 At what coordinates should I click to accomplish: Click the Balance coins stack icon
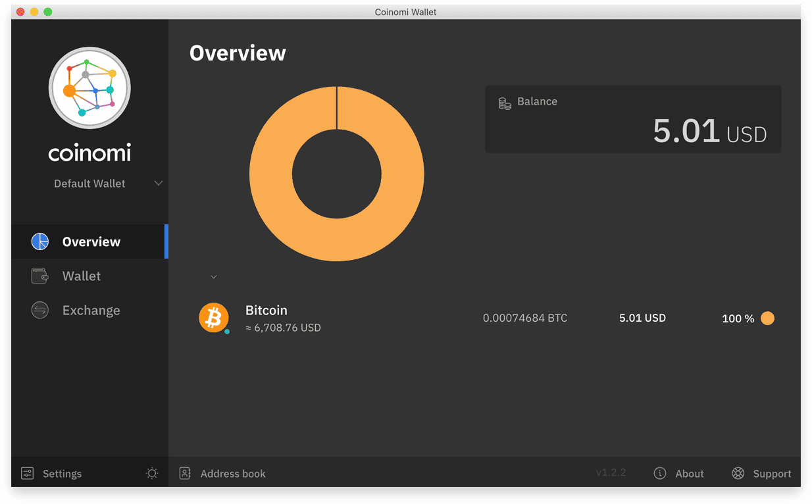(505, 103)
